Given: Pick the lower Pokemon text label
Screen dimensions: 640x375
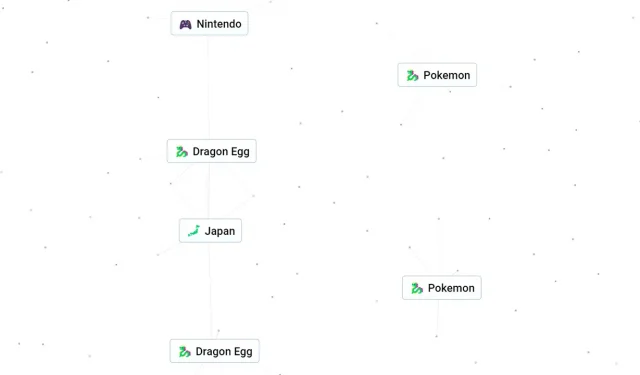Looking at the screenshot, I should 451,288.
